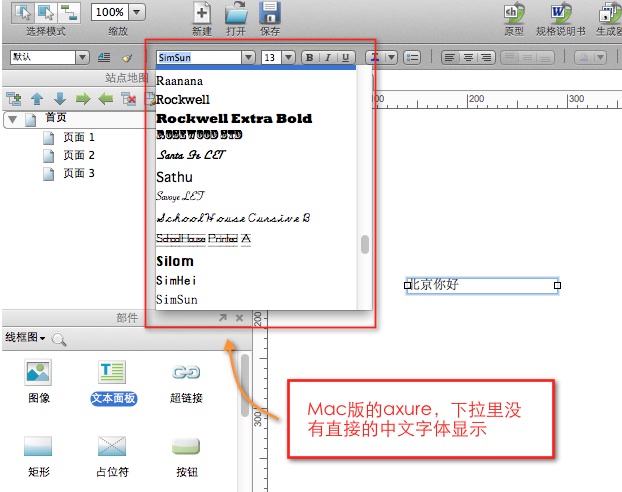The height and width of the screenshot is (492, 622).
Task: Pick the 按钮 button widget
Action: point(186,446)
